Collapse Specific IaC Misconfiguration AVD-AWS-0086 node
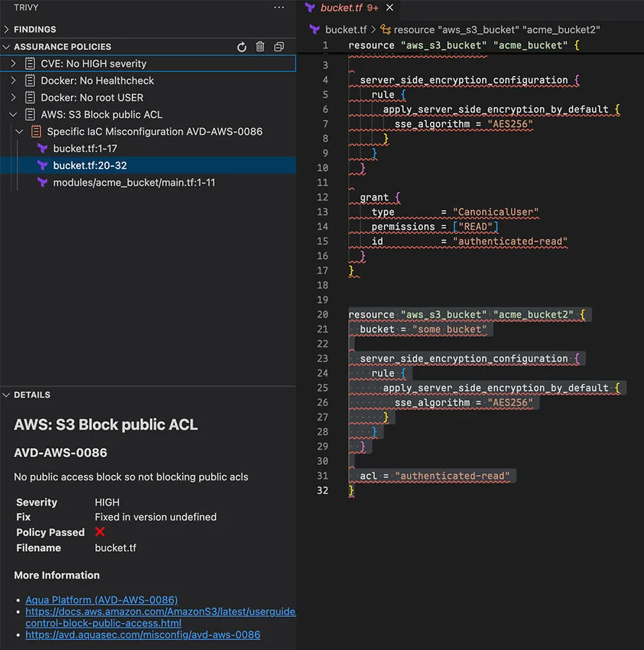This screenshot has height=650, width=644. [20, 131]
